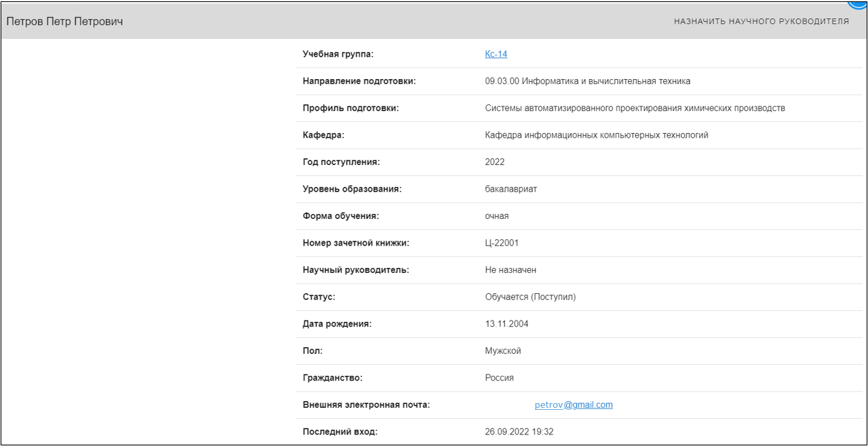Click the Системы автоматизированного проектирования profile text
The width and height of the screenshot is (868, 446).
635,108
